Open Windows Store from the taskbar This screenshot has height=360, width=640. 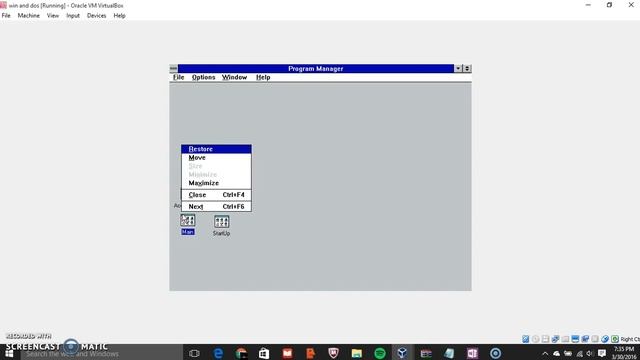[264, 353]
